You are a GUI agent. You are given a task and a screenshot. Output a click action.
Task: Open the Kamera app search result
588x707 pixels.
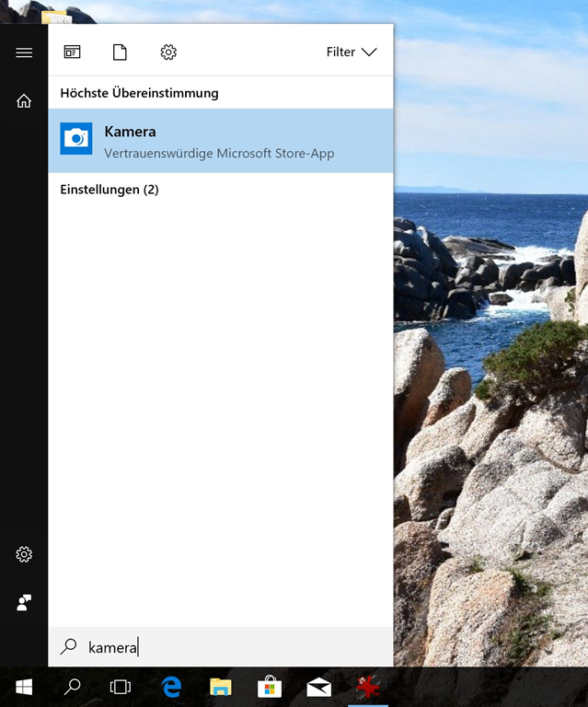(221, 141)
